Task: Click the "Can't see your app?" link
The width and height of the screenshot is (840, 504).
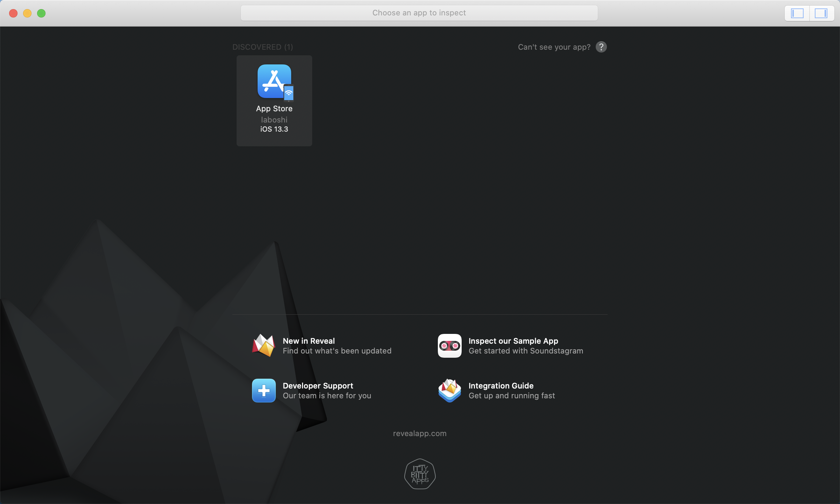Action: coord(554,47)
